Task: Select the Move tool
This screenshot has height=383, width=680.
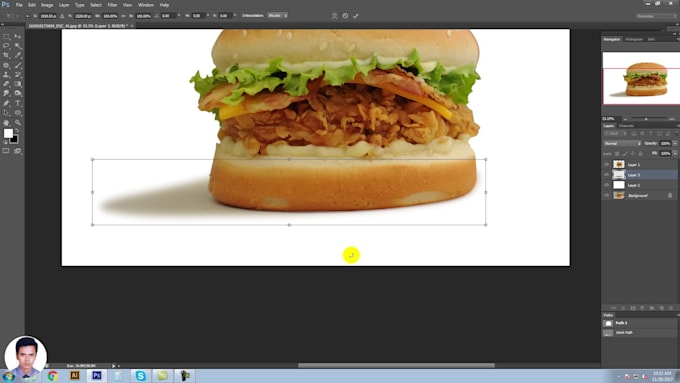Action: 18,37
